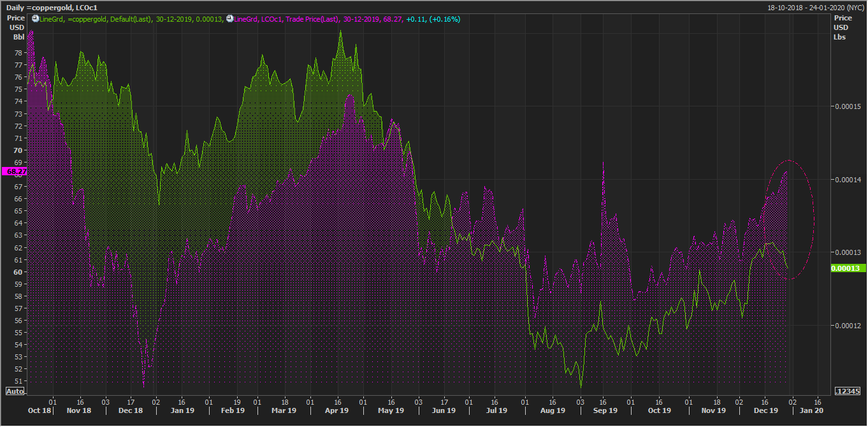Click the chart title Daily =coppergold, LCOc1
Screen dimensions: 868x427
click(52, 7)
